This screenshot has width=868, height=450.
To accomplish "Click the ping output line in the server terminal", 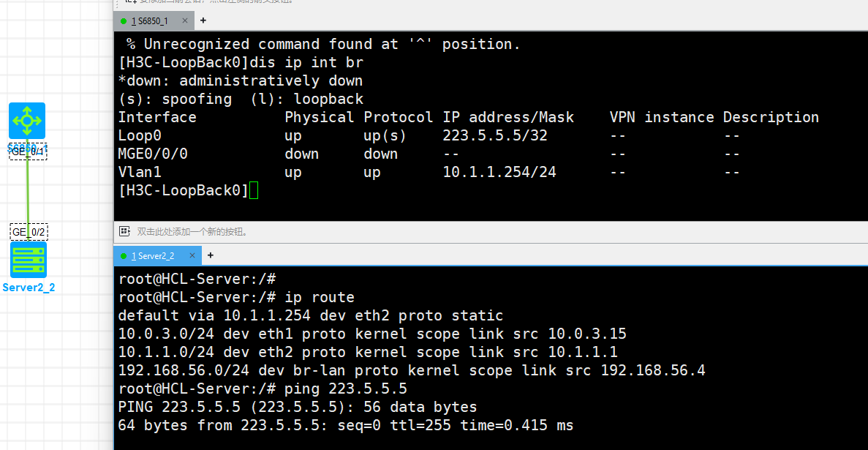I will tap(345, 425).
